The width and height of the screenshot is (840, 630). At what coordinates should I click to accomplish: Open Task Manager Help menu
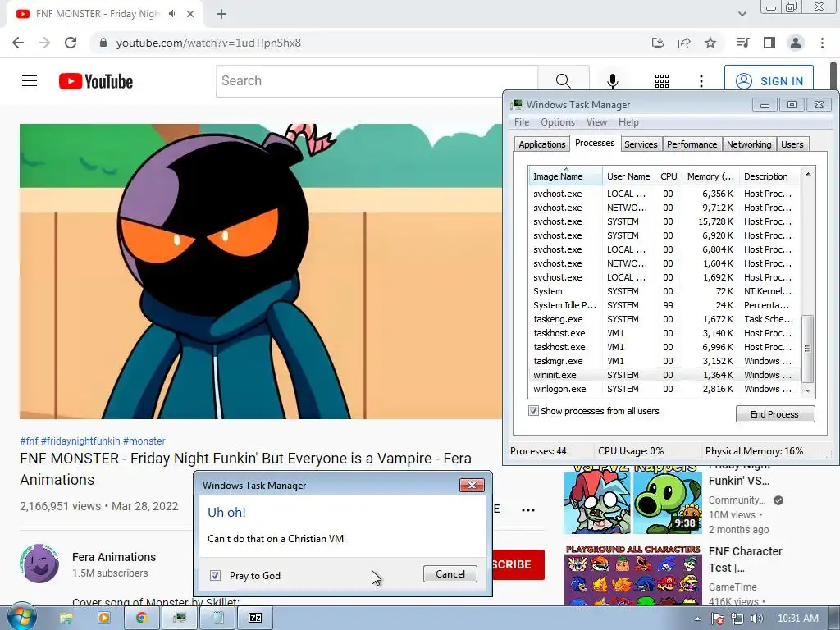pyautogui.click(x=628, y=122)
